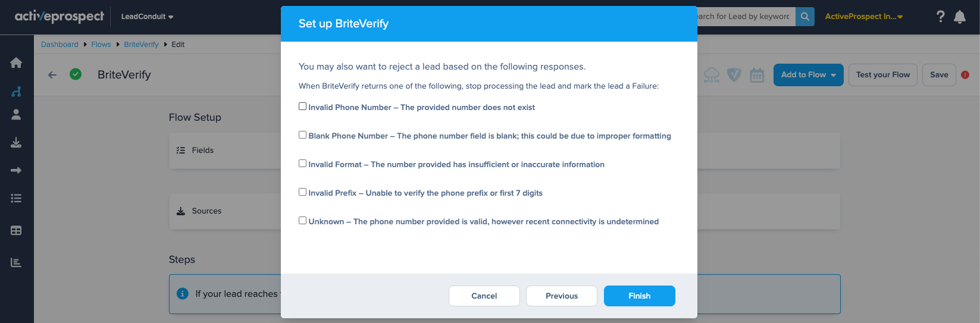Open the list view icon in the sidebar

click(16, 198)
